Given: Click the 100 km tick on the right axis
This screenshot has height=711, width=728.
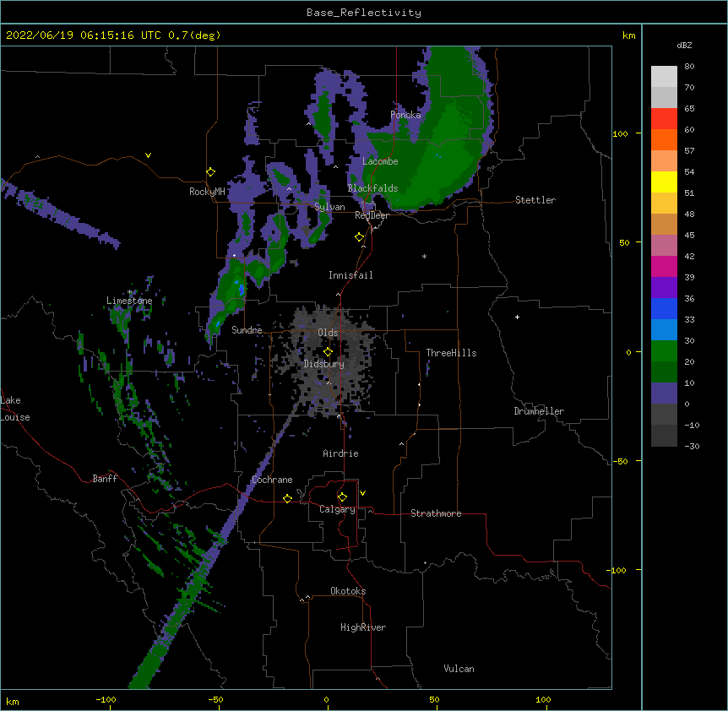Looking at the screenshot, I should click(620, 133).
